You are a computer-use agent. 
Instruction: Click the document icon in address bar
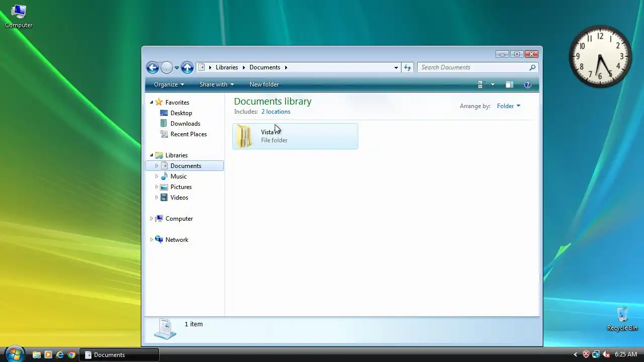(201, 67)
